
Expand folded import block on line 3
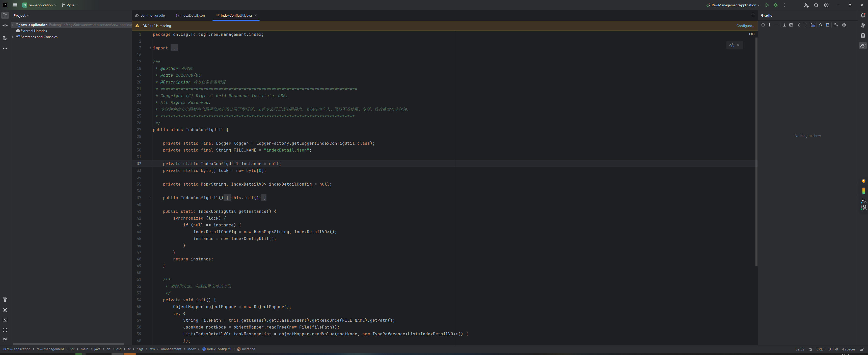pos(150,48)
